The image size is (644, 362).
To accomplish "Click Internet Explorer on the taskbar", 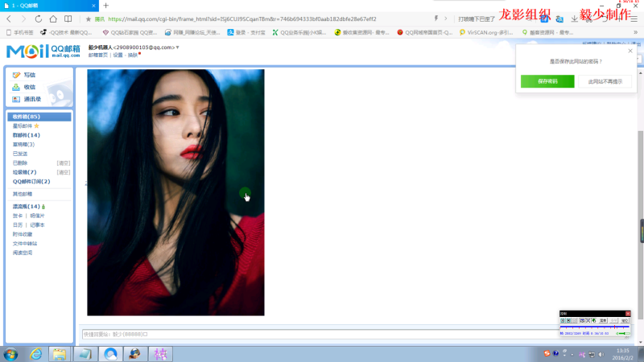I will pos(35,354).
